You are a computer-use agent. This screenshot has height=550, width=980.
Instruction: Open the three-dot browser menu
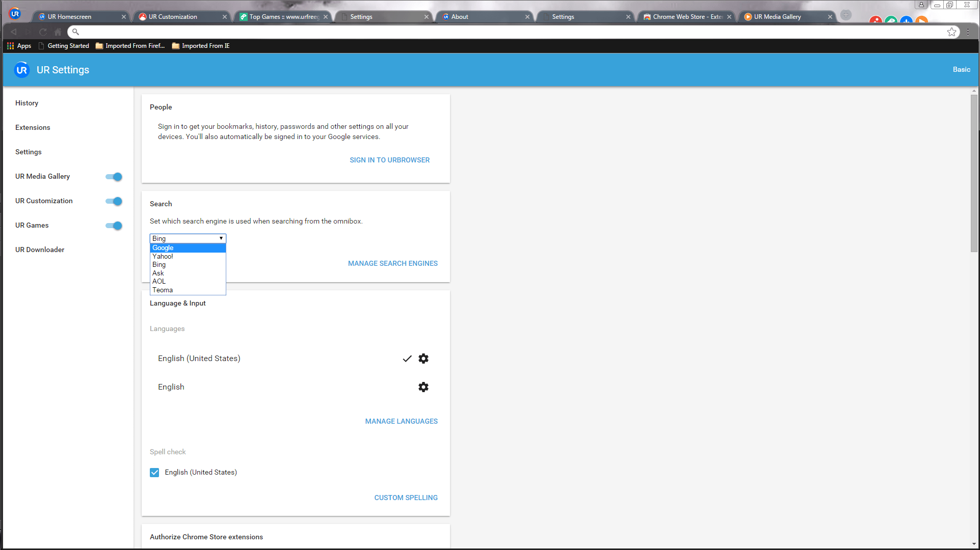(x=968, y=32)
